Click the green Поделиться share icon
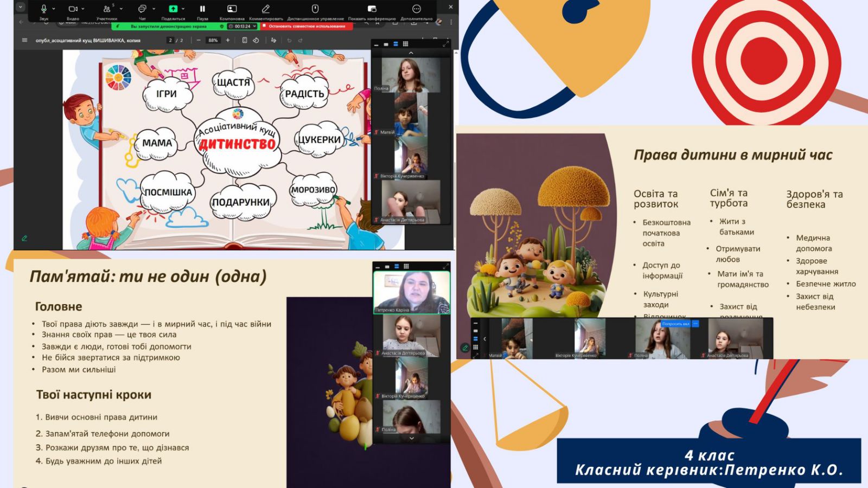Screen dimensions: 868x488 (x=173, y=9)
